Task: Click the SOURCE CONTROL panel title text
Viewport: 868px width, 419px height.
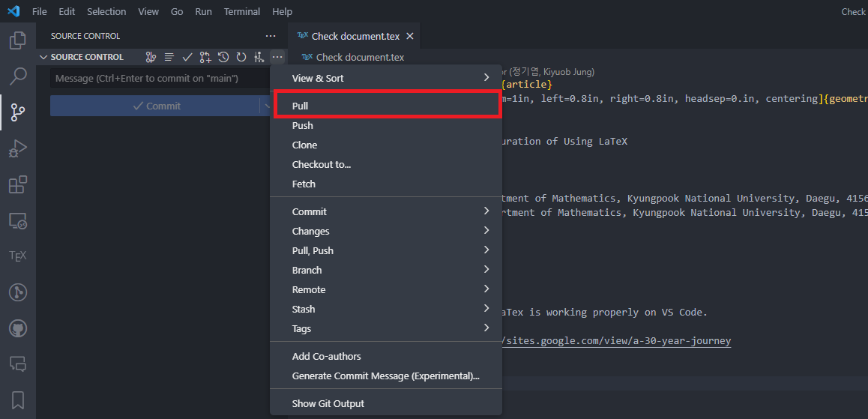Action: 85,36
